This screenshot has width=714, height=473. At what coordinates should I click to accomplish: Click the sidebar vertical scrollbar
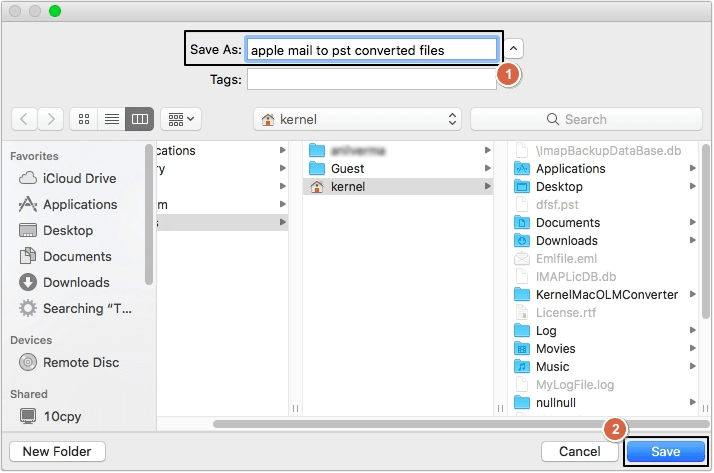click(148, 214)
